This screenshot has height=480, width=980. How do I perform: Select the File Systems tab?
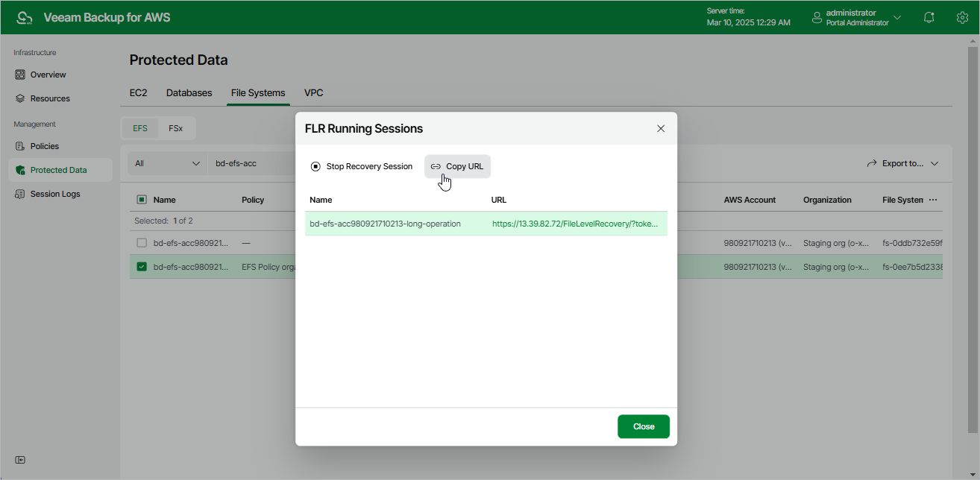258,93
